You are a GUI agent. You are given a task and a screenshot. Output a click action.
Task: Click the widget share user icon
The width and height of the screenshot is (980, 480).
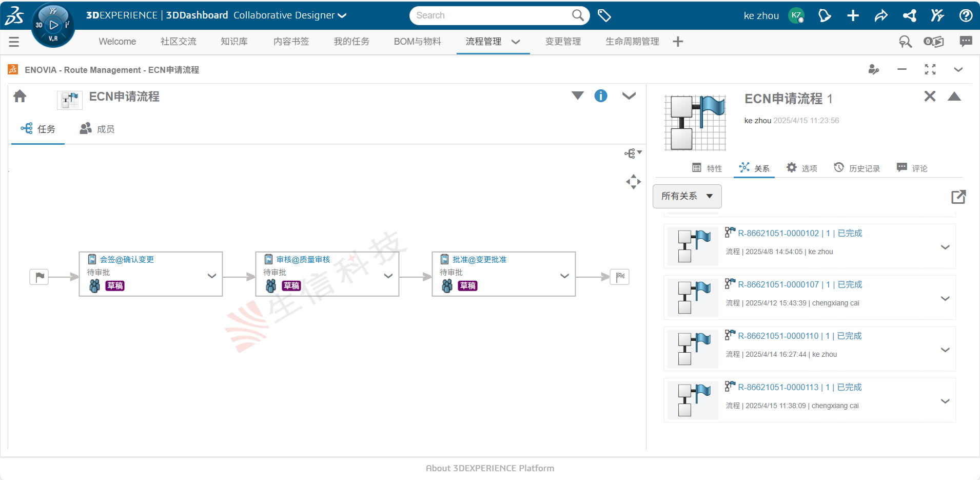click(x=874, y=69)
